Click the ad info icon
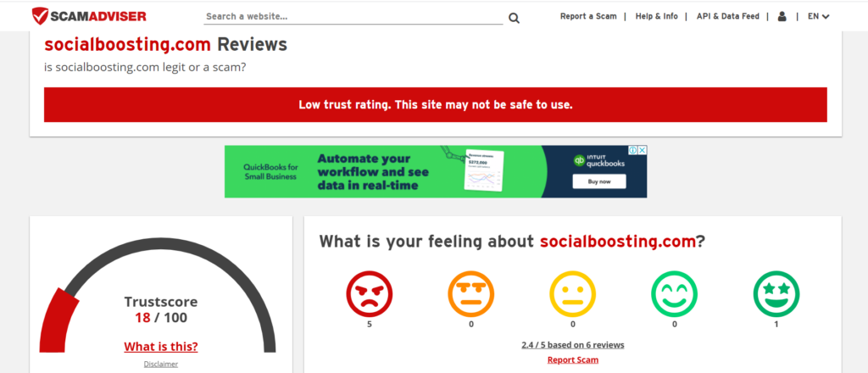Viewport: 868px width, 373px height. 633,150
